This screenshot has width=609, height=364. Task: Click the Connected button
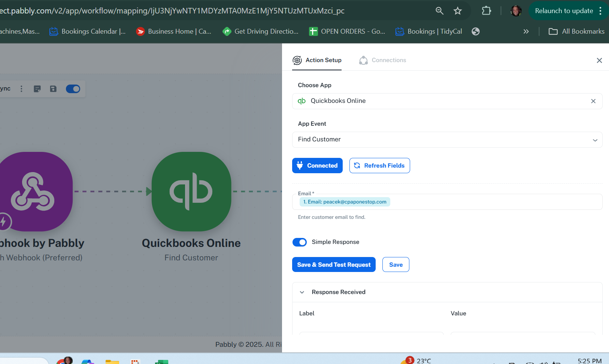317,165
